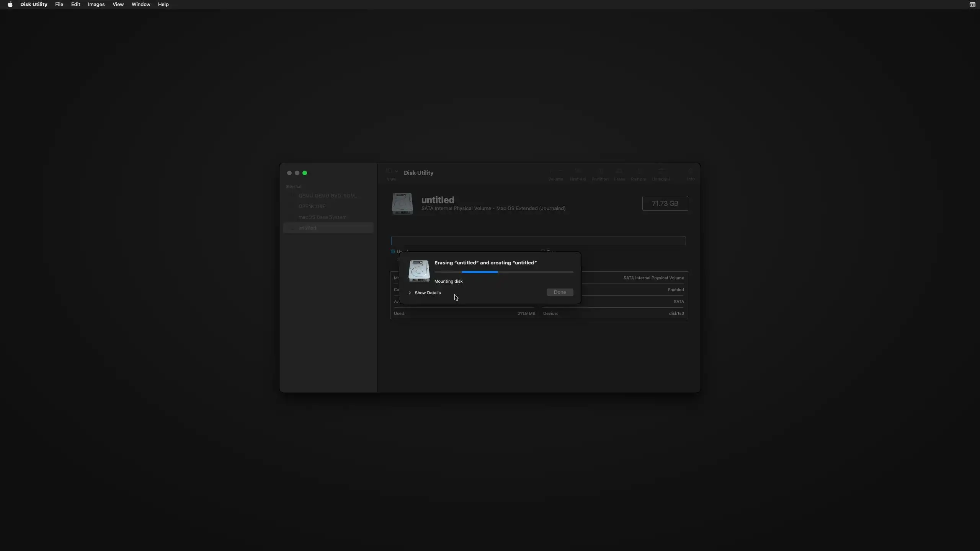The width and height of the screenshot is (980, 551).
Task: Select OPENCORE volume in sidebar
Action: [312, 206]
